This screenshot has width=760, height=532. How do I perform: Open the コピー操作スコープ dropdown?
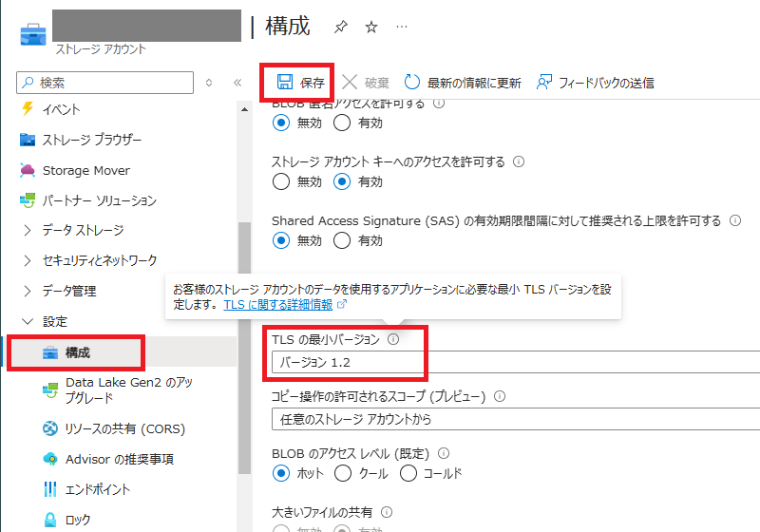[x=516, y=419]
